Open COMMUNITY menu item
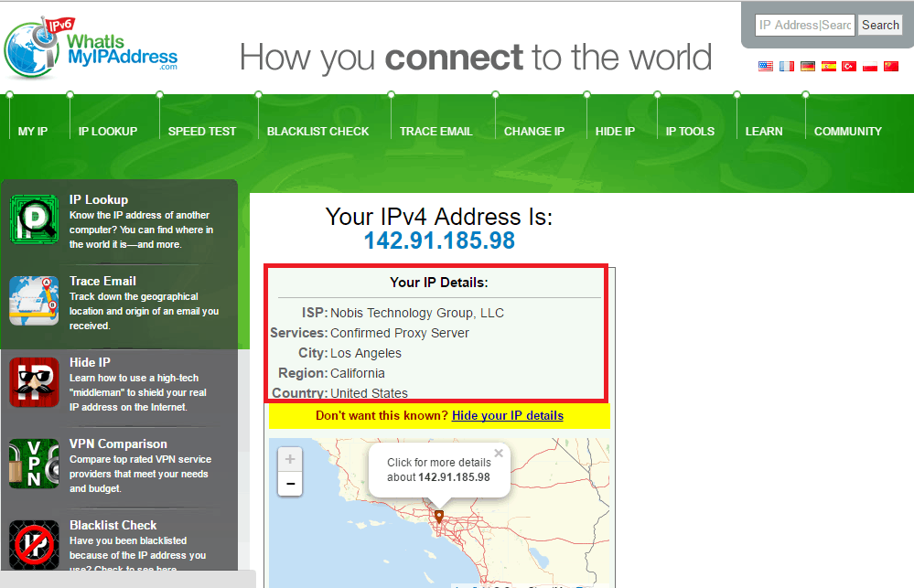This screenshot has height=588, width=914. pos(847,132)
